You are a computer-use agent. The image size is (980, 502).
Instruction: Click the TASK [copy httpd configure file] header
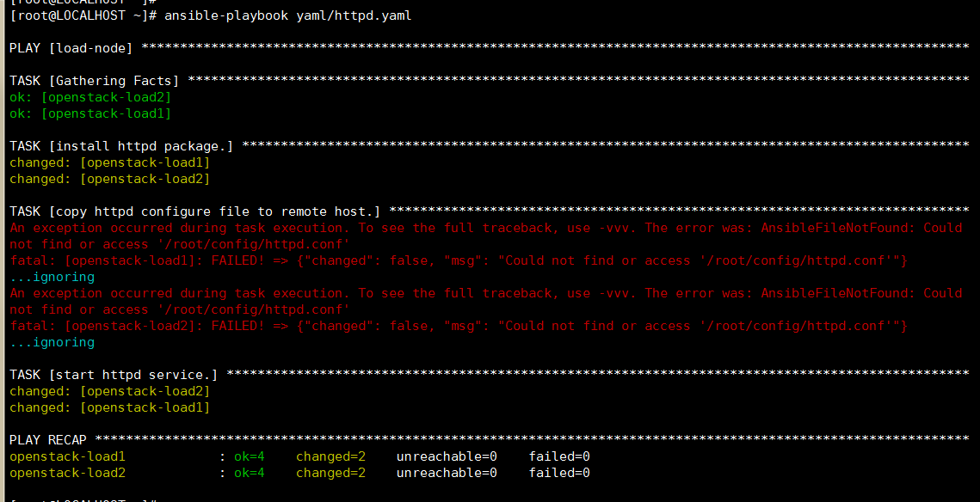point(194,211)
